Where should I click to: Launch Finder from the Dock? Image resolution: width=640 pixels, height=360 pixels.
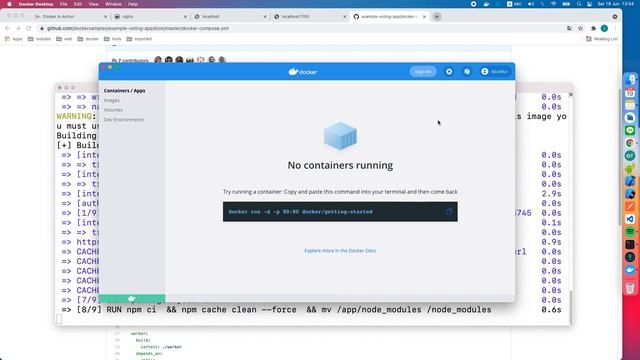point(630,80)
